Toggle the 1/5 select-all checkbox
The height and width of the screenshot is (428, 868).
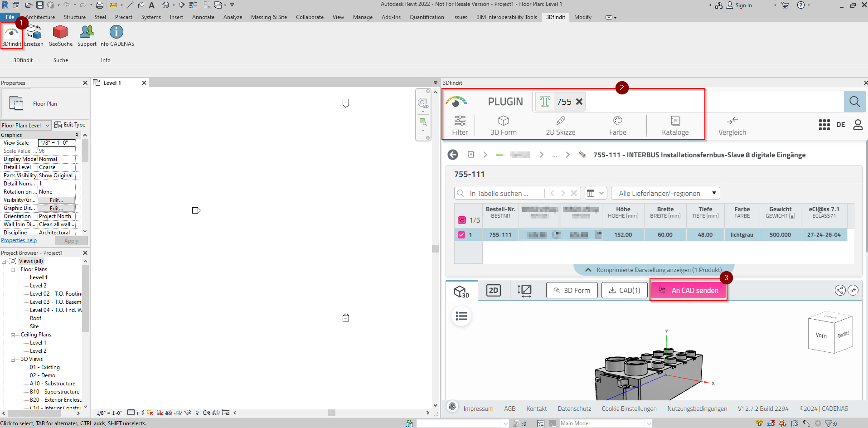pyautogui.click(x=461, y=220)
